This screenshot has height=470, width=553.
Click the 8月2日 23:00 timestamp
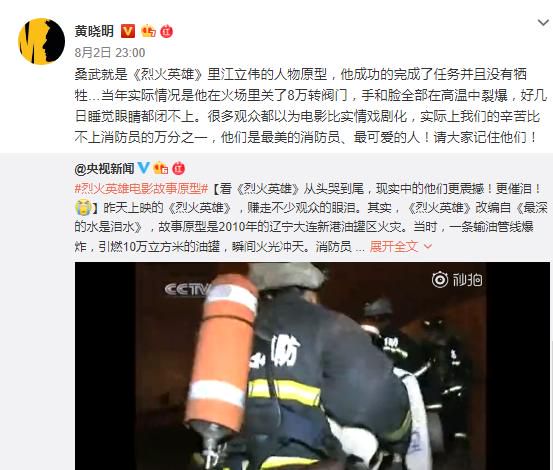point(110,53)
